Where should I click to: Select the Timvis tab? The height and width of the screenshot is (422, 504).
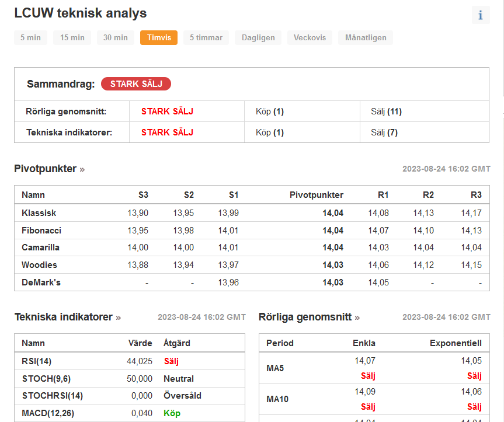(158, 37)
